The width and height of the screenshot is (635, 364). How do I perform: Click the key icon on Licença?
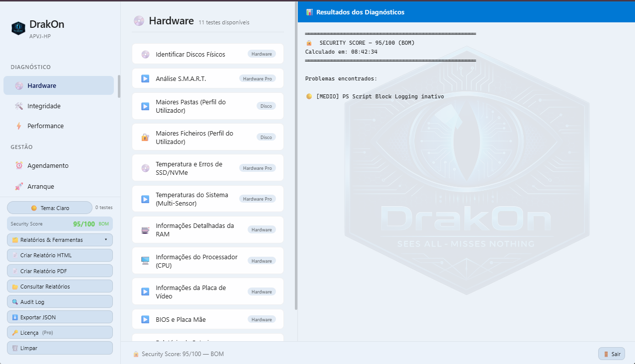click(15, 333)
